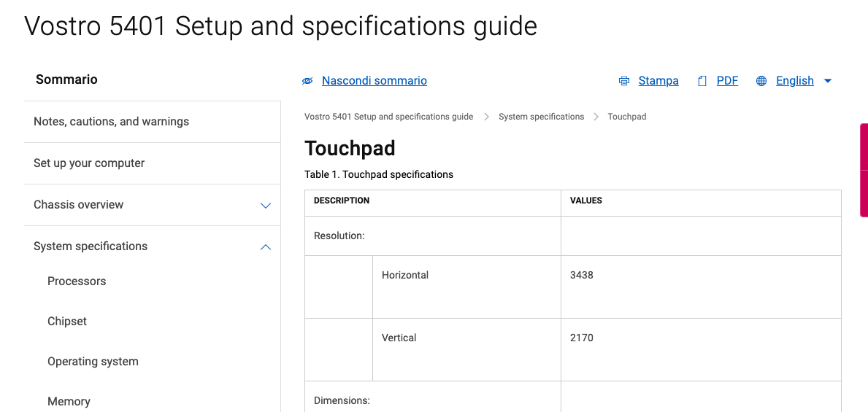Click the pink feedback tab on right edge
Screen dimensions: 868x412
[x=864, y=170]
